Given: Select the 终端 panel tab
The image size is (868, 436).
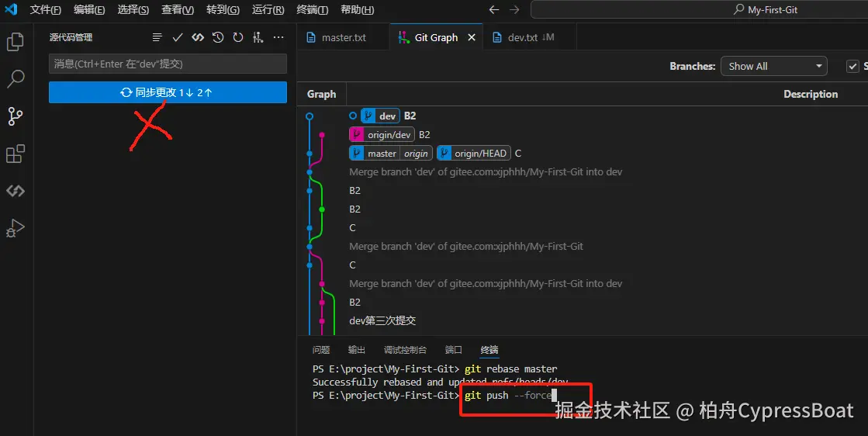Looking at the screenshot, I should pyautogui.click(x=489, y=350).
